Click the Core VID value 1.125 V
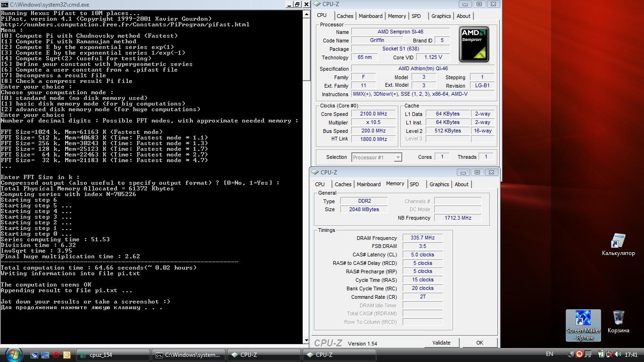The height and width of the screenshot is (362, 644). 432,58
